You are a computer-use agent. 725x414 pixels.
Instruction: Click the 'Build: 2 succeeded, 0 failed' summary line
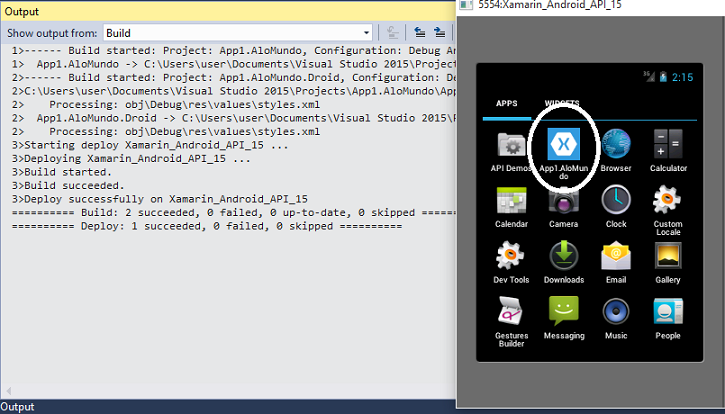point(233,212)
